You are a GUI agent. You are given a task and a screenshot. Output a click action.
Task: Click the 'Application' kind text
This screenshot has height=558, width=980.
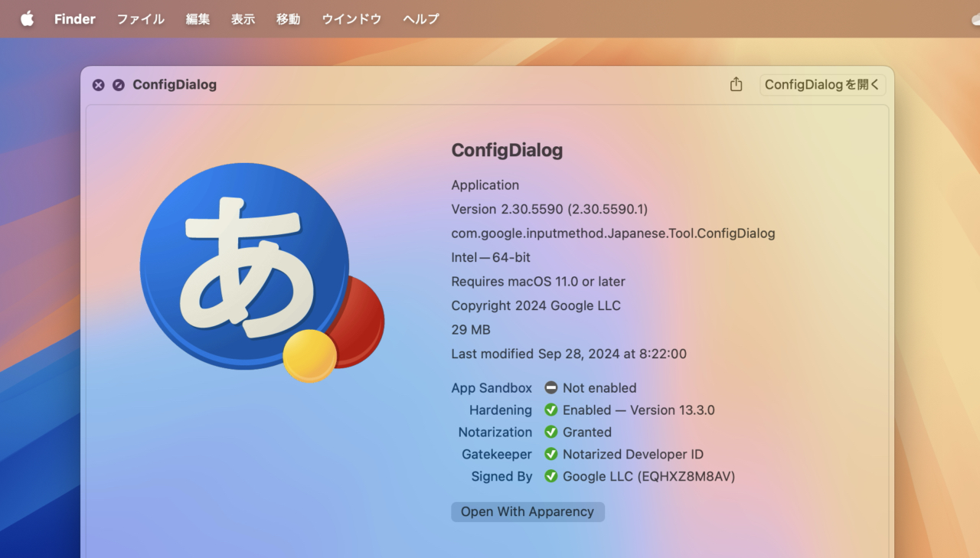point(485,185)
